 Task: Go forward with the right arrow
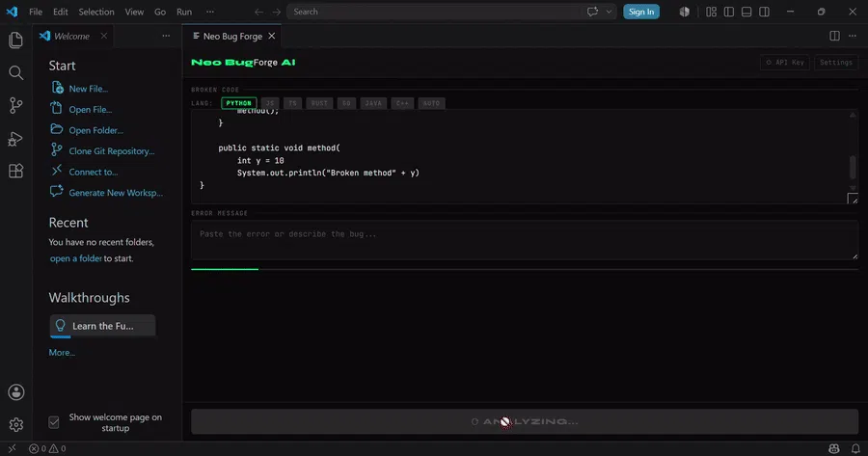click(276, 12)
